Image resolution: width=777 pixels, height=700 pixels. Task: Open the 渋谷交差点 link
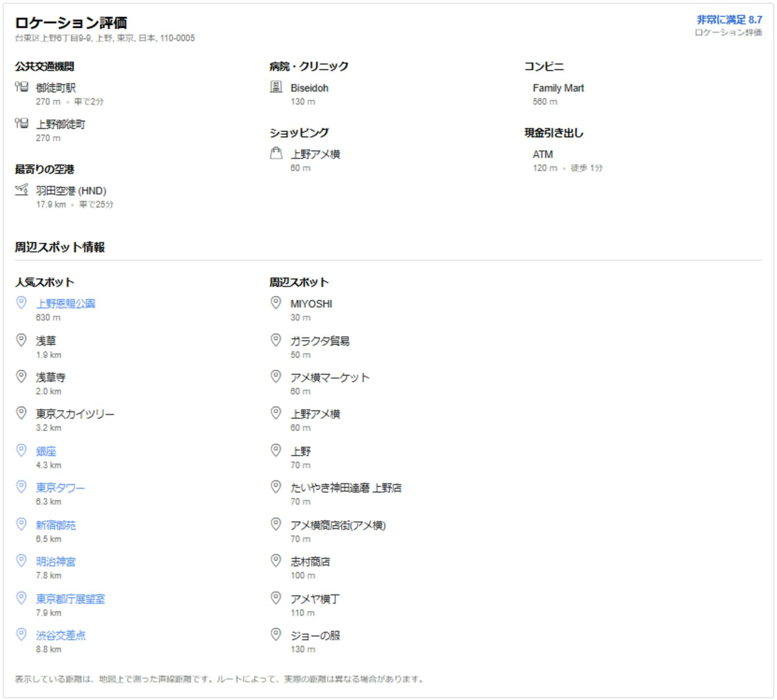coord(61,635)
